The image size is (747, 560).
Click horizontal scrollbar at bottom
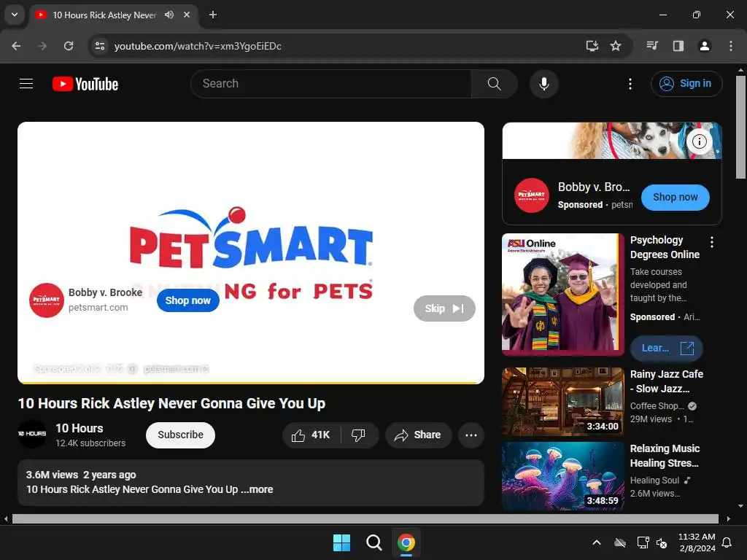[x=365, y=518]
